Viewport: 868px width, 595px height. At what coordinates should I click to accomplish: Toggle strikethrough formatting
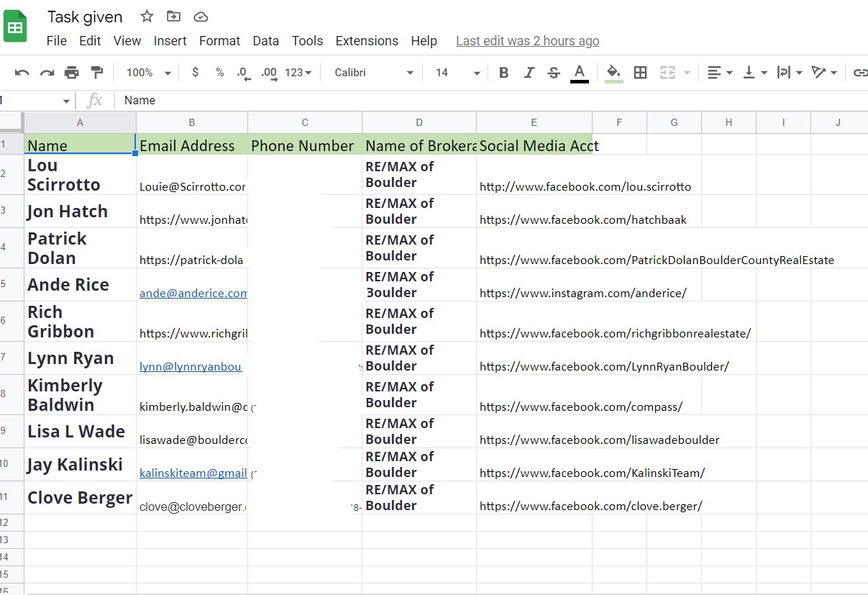(554, 73)
